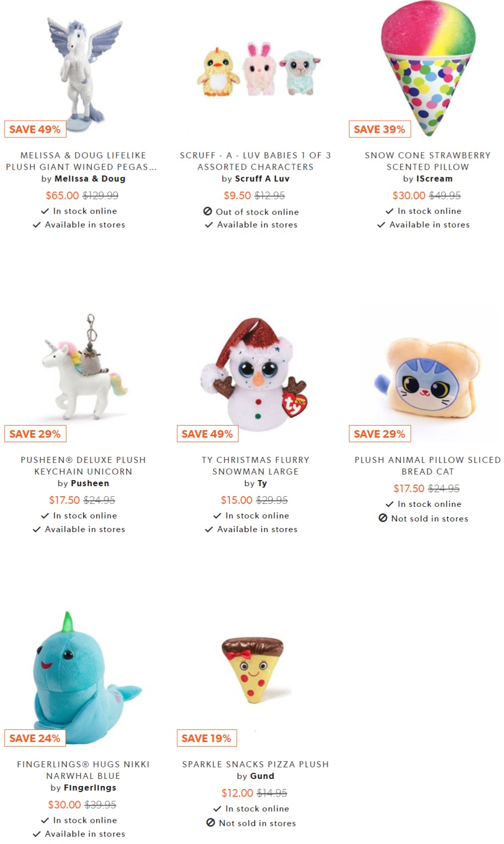Click the Scruff A Luv brand link
This screenshot has height=844, width=504.
pos(262,179)
